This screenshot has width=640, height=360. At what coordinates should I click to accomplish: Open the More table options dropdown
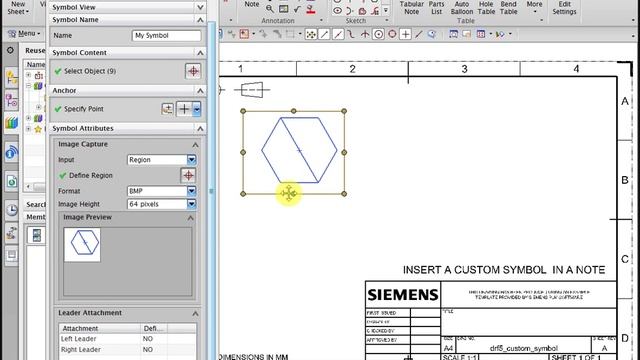pos(534,7)
